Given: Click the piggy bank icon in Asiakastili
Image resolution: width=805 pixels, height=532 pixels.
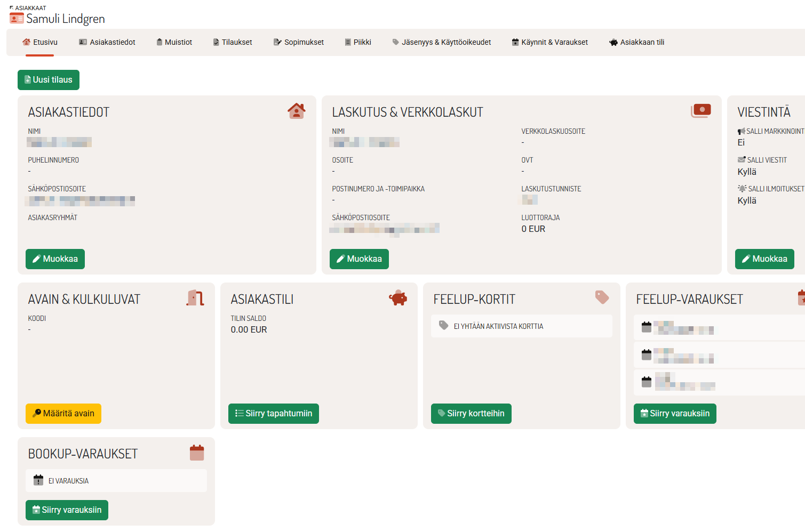Looking at the screenshot, I should pyautogui.click(x=397, y=298).
